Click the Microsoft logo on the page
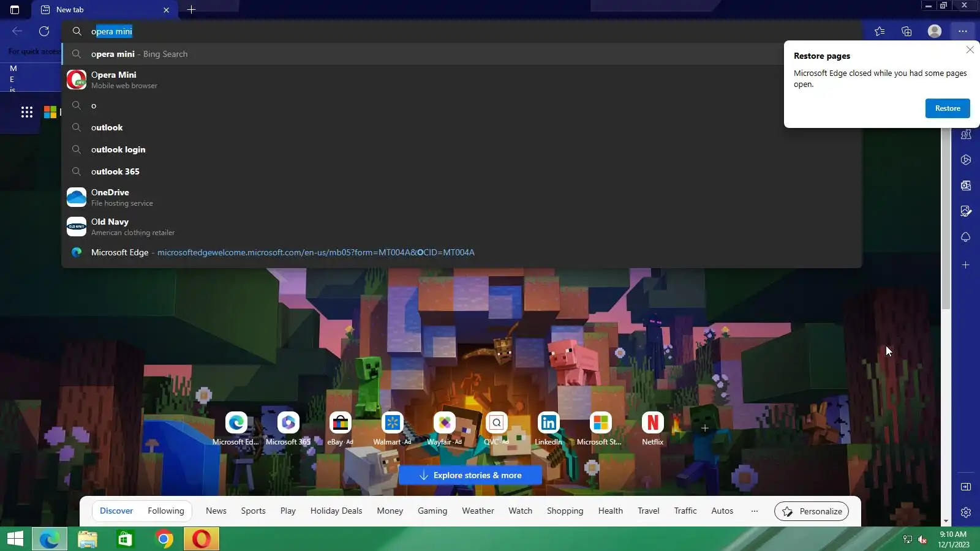This screenshot has height=551, width=980. tap(50, 112)
